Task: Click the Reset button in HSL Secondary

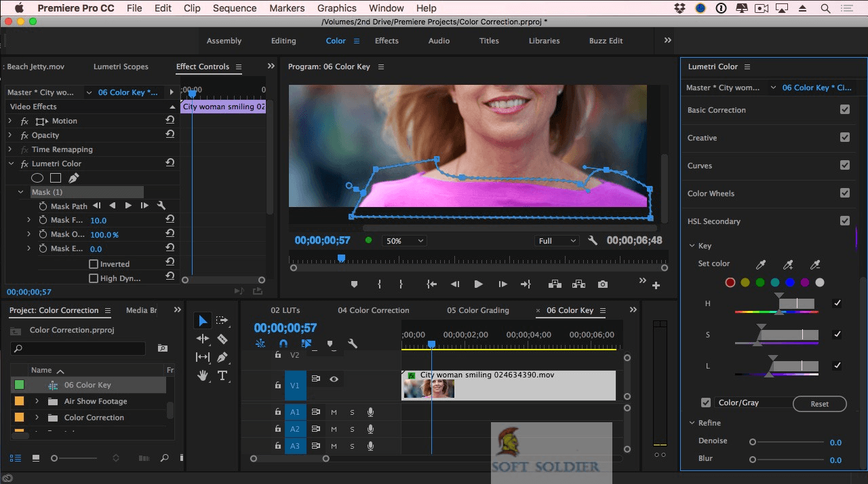Action: [820, 404]
